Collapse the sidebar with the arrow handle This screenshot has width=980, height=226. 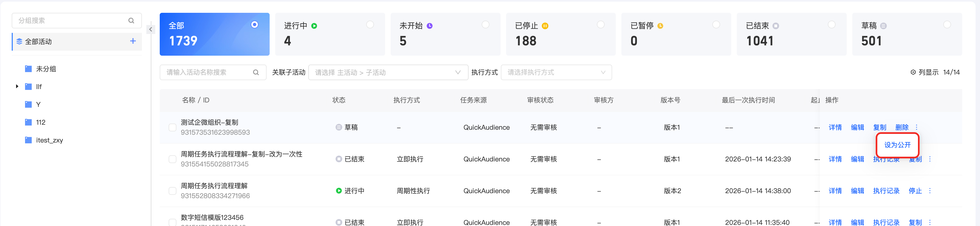[x=151, y=29]
